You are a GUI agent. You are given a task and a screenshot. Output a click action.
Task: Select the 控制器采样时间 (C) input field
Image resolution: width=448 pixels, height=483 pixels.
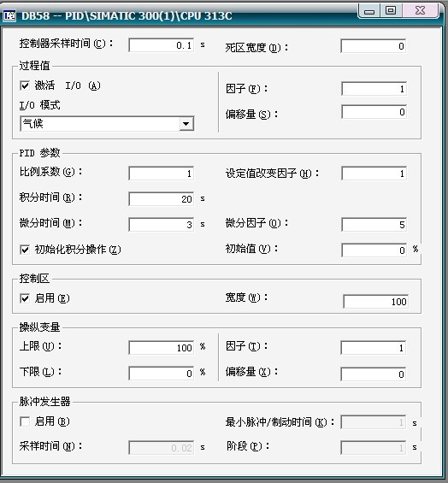[x=161, y=45]
